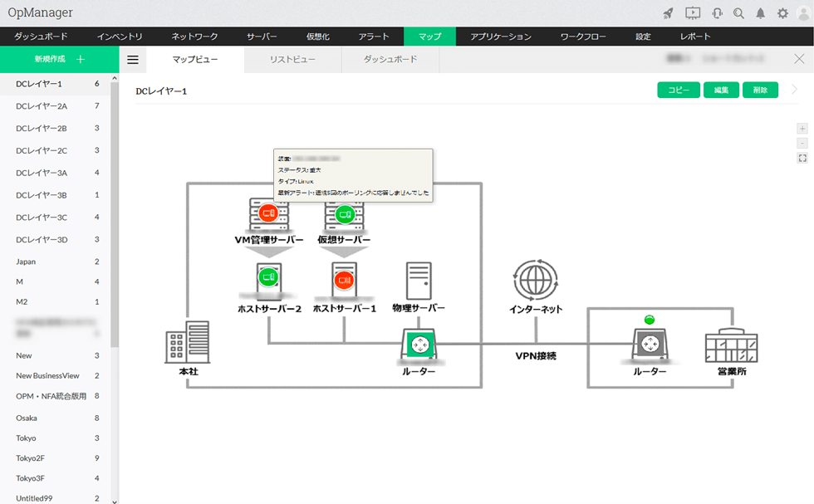Switch to the マップビュー tab

click(195, 60)
